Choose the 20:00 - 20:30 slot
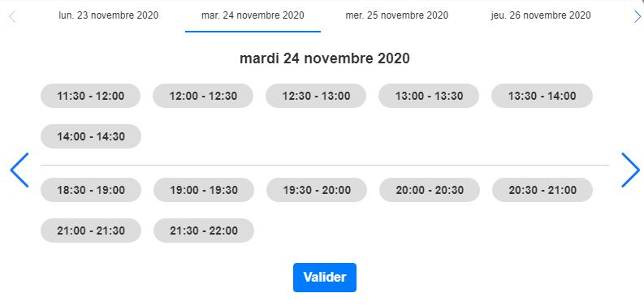 pyautogui.click(x=429, y=190)
